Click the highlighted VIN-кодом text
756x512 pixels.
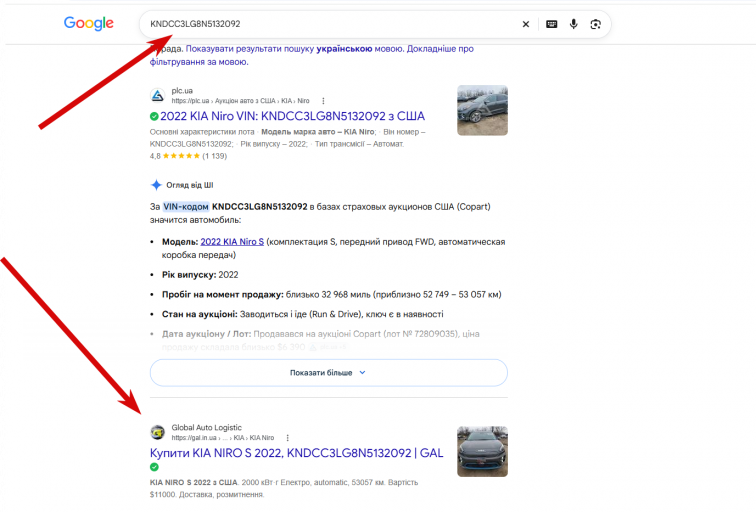(x=186, y=207)
